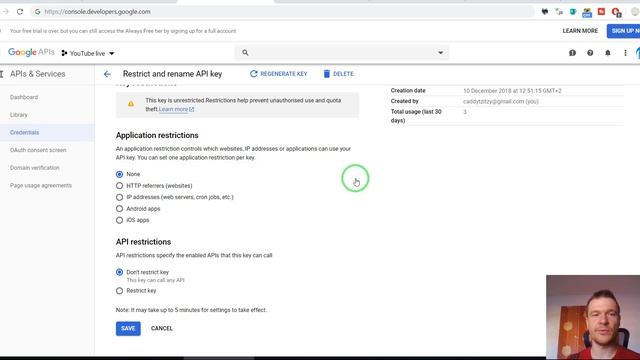Open the send feedback icon in the header
This screenshot has width=640, height=360.
click(572, 53)
